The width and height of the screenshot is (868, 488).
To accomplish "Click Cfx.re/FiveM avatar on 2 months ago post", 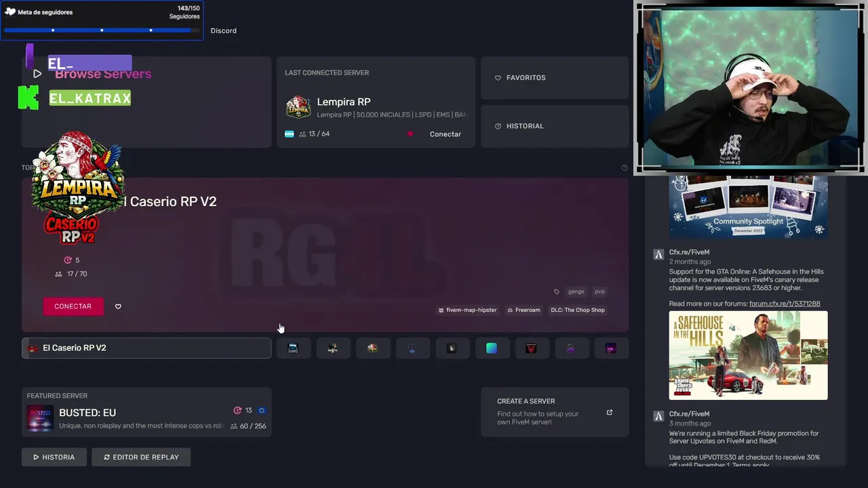I will click(x=658, y=255).
